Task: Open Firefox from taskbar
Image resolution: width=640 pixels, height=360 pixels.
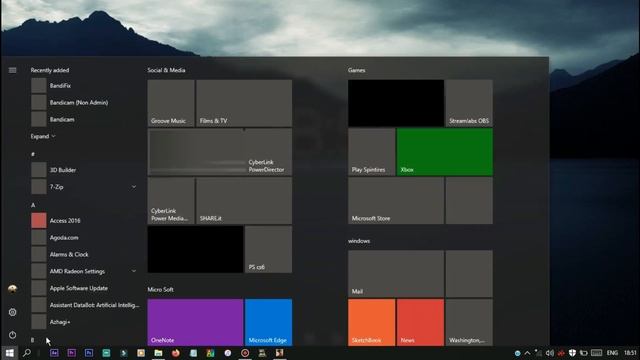Action: 176,353
